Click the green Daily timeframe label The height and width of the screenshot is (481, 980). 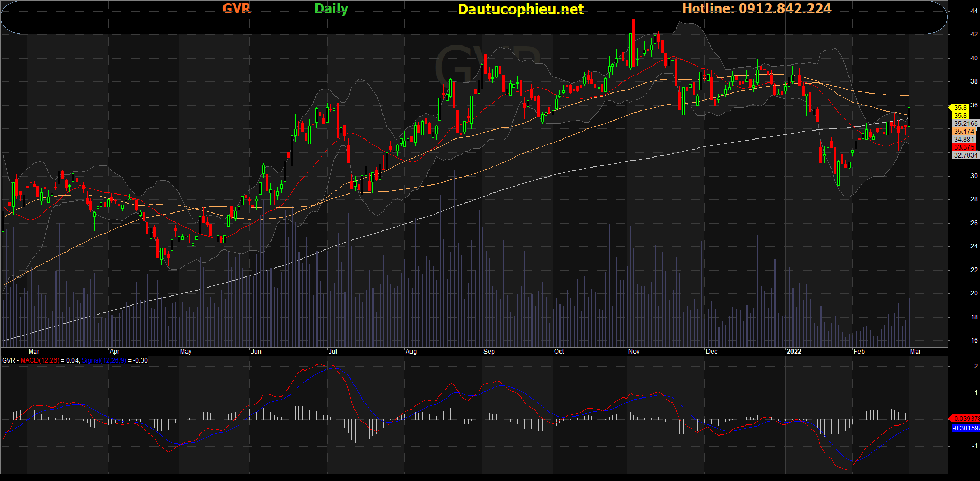(x=331, y=8)
